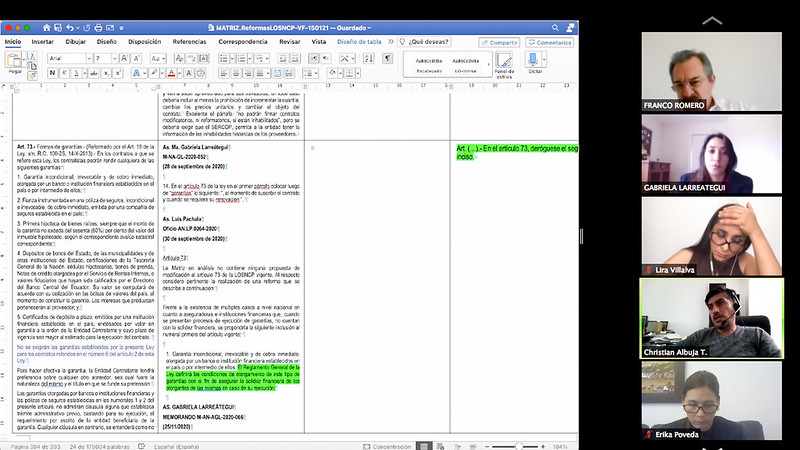Open the font color dropdown arrow

click(x=180, y=73)
